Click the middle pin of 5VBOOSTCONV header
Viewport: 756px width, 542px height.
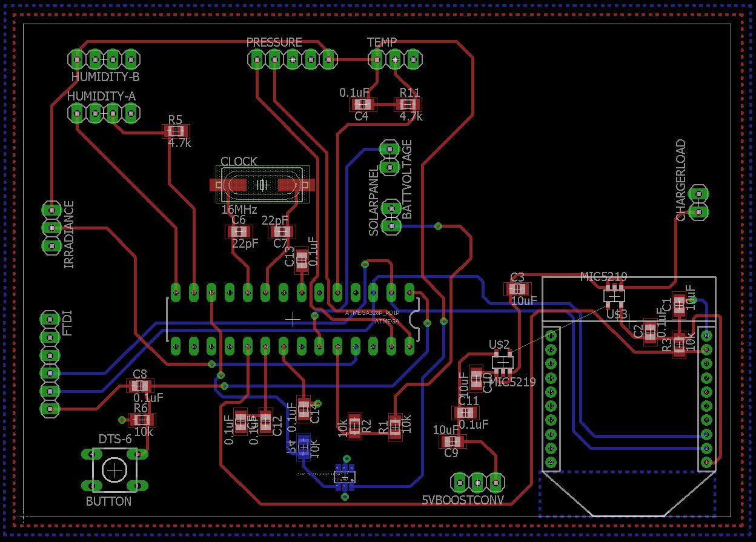point(478,482)
